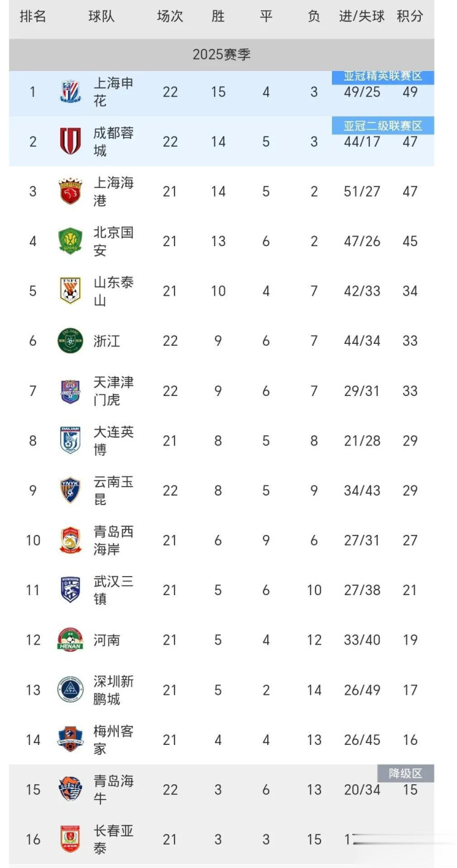Click the Zhejiang (浙江) round green logo

pyautogui.click(x=70, y=341)
